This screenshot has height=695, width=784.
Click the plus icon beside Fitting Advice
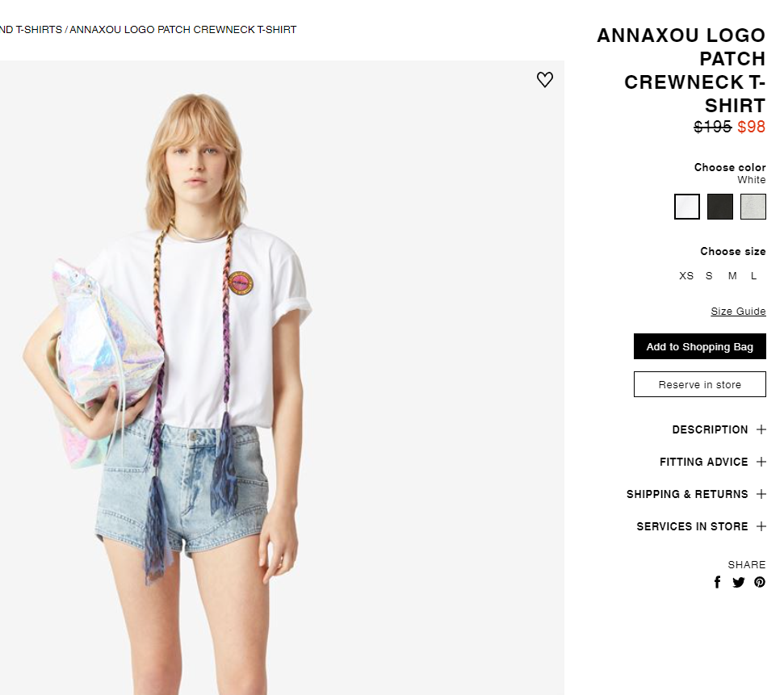point(761,462)
